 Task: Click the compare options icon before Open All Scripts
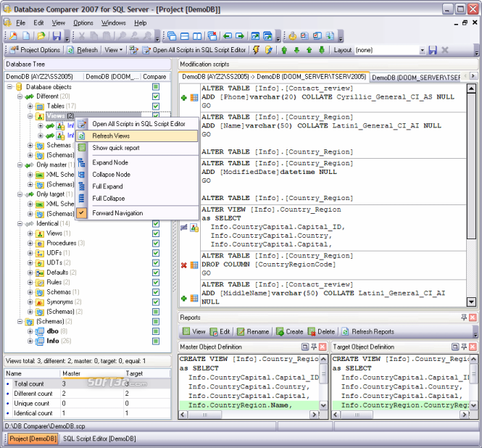coord(133,50)
